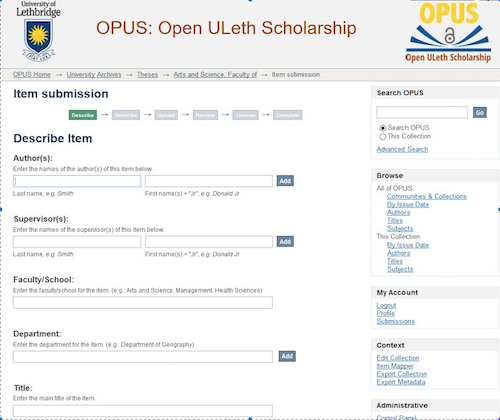Open Arts and Science, Faculty of breadcrumb
The image size is (500, 420).
click(x=215, y=74)
